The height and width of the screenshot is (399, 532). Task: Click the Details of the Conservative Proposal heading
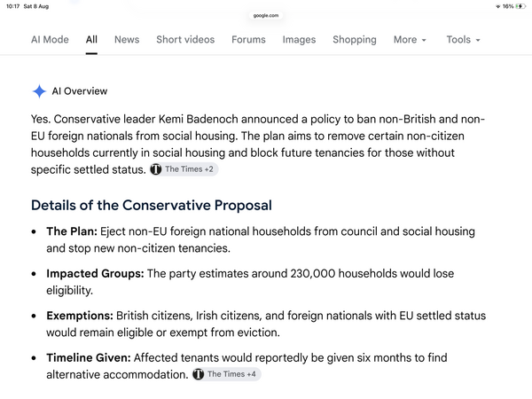pyautogui.click(x=152, y=206)
